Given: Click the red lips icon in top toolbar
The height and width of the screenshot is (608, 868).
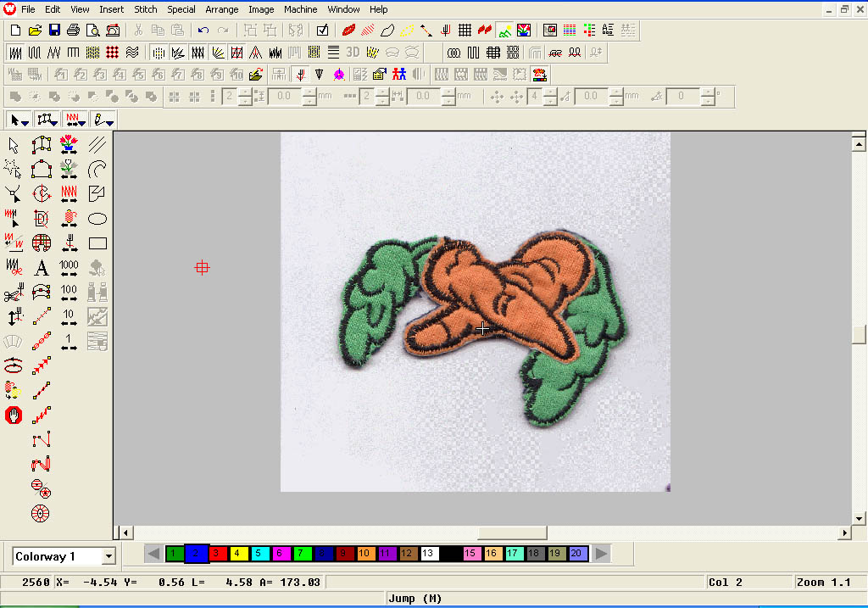Looking at the screenshot, I should tap(348, 31).
